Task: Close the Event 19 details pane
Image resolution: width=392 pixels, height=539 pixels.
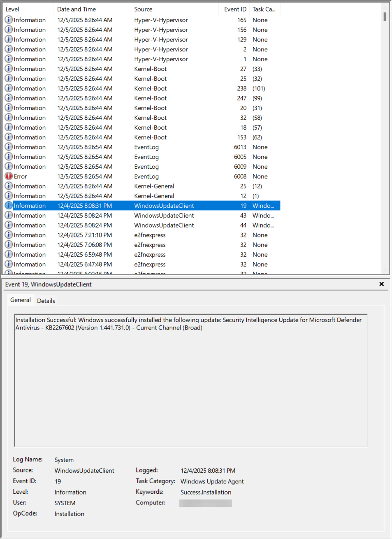Action: click(381, 284)
